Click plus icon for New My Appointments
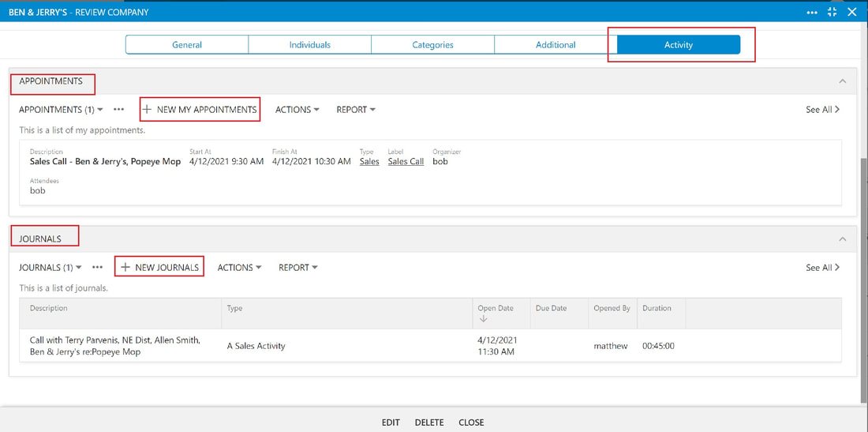 (147, 110)
